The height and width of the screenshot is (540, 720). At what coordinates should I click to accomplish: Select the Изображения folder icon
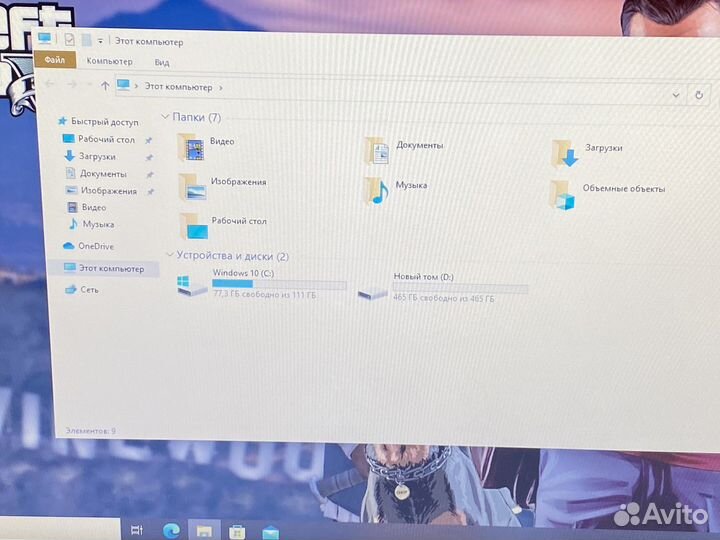pyautogui.click(x=193, y=187)
